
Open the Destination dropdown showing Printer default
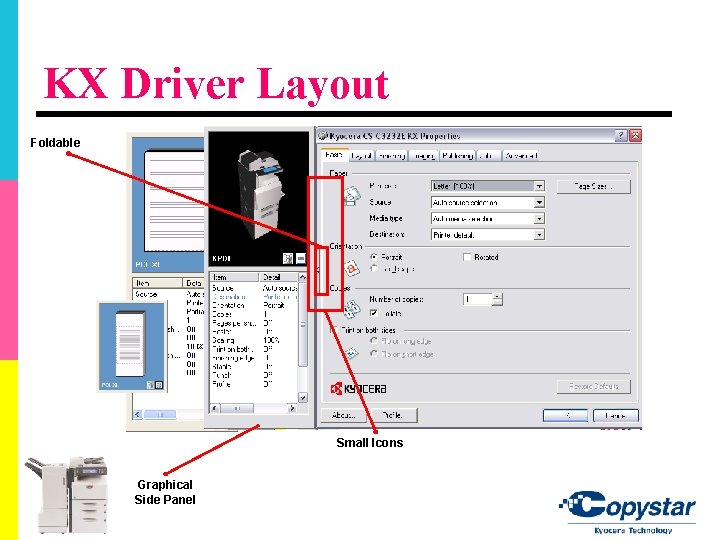488,235
